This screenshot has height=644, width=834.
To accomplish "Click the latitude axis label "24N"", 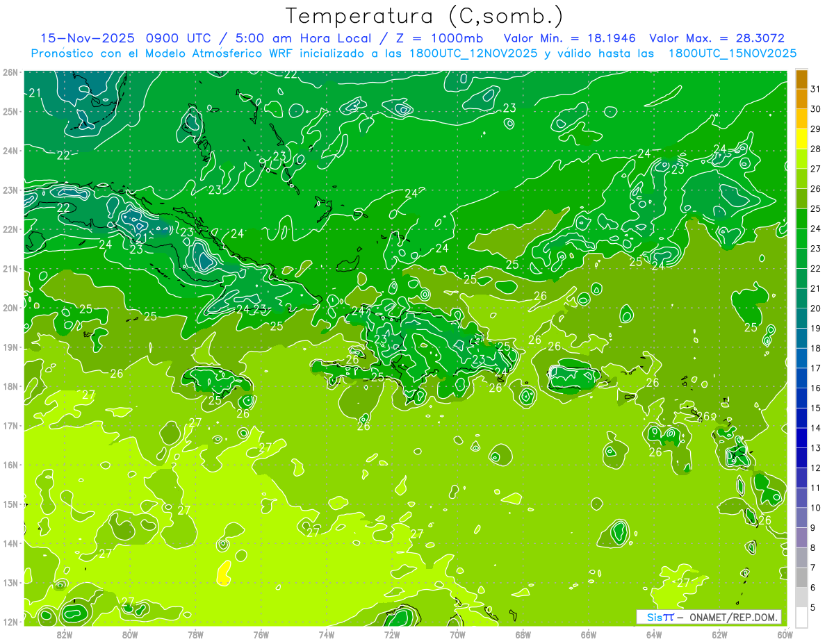I will pos(10,151).
